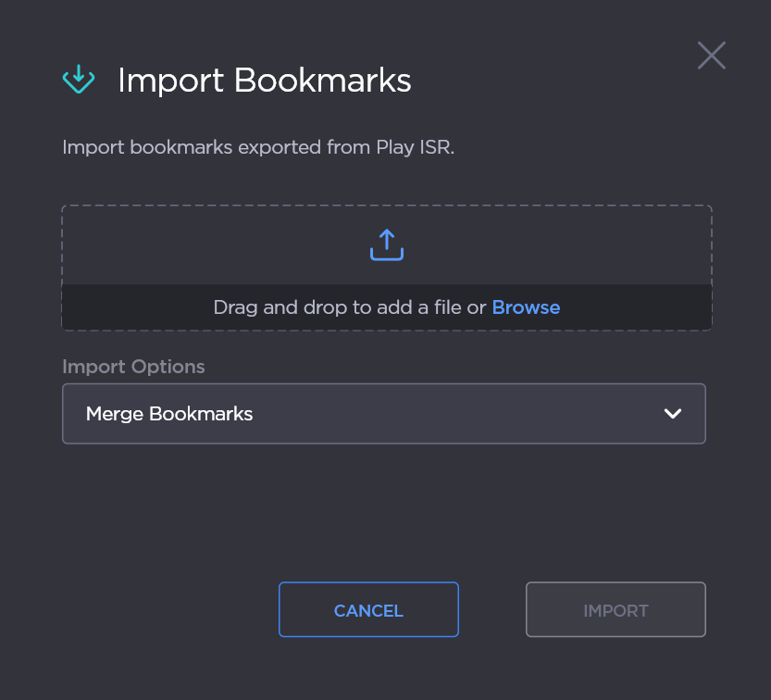Cancel the bookmark import
Image resolution: width=771 pixels, height=700 pixels.
368,609
